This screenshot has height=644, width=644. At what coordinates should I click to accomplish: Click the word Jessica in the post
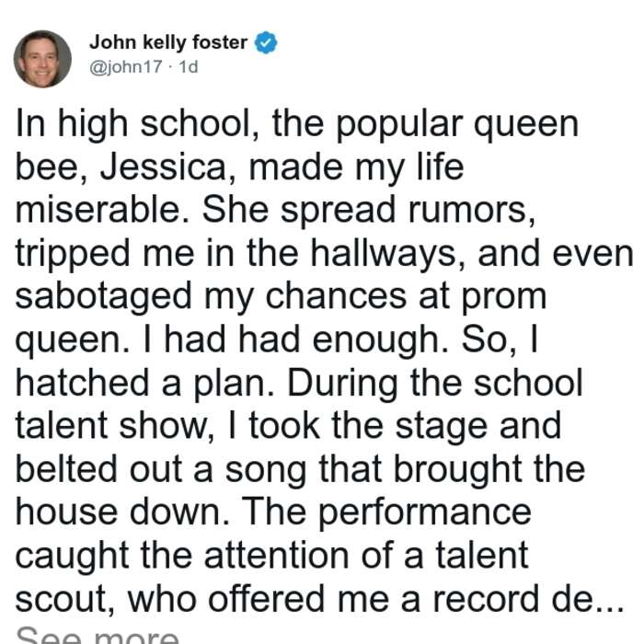click(164, 167)
